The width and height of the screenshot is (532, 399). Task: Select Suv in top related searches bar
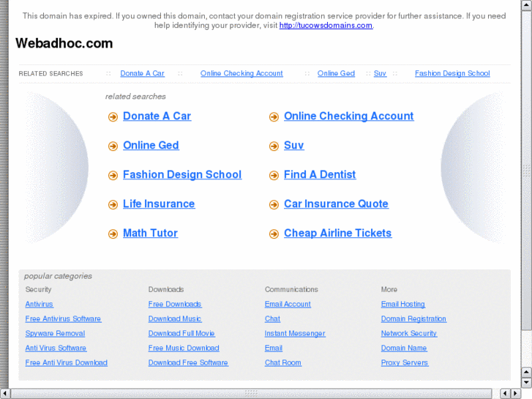click(x=380, y=73)
